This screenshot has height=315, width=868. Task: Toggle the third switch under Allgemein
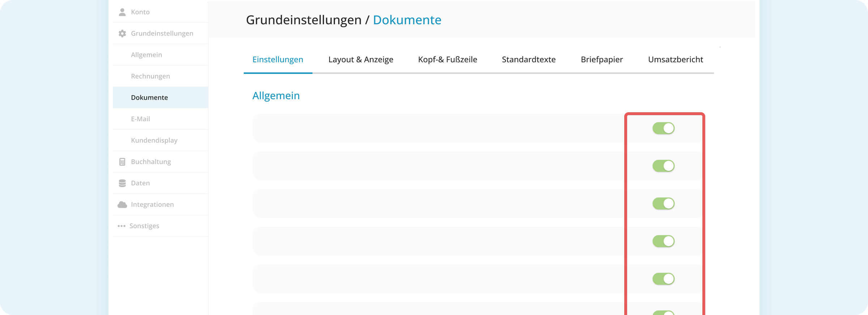(x=664, y=203)
